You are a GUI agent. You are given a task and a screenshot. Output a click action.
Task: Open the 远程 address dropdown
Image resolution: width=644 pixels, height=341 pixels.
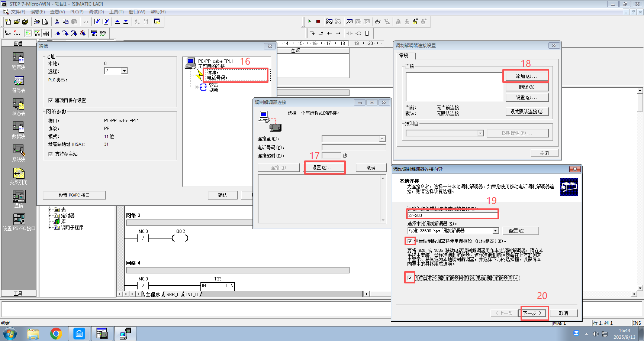124,71
